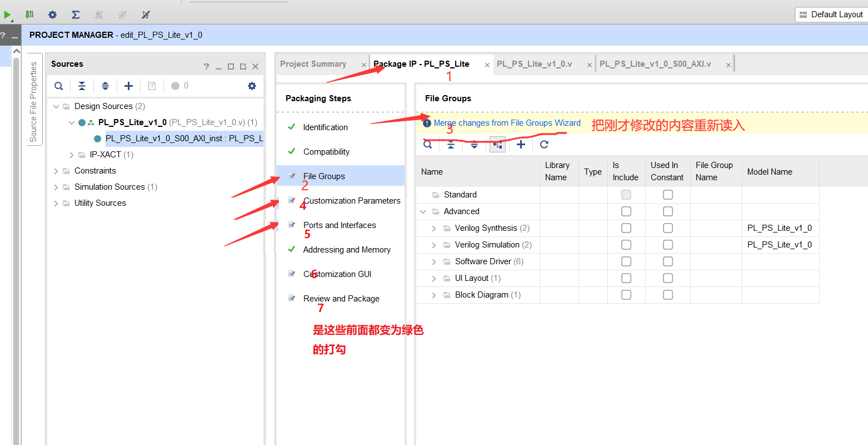Expand the IP-XACT folder
The height and width of the screenshot is (445, 868).
pyautogui.click(x=72, y=155)
